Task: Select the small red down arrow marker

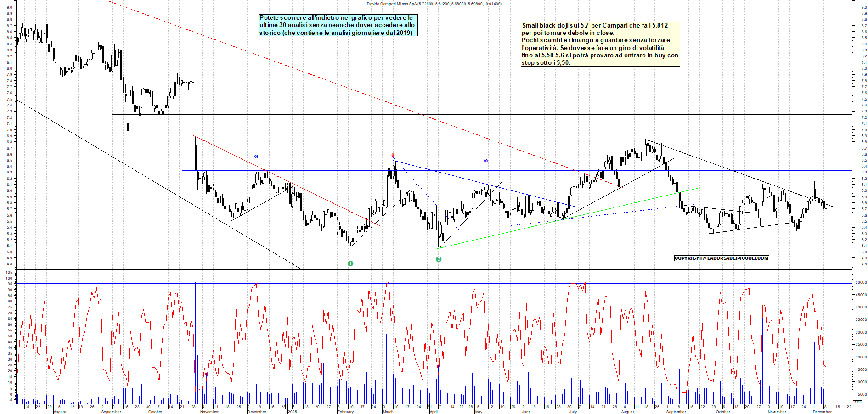Action: tap(393, 155)
